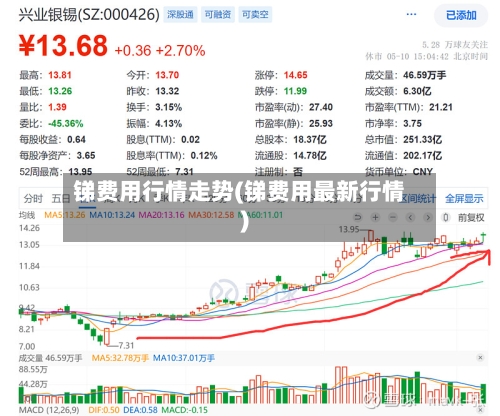Switch to the 分时 chart tab

pyautogui.click(x=33, y=199)
